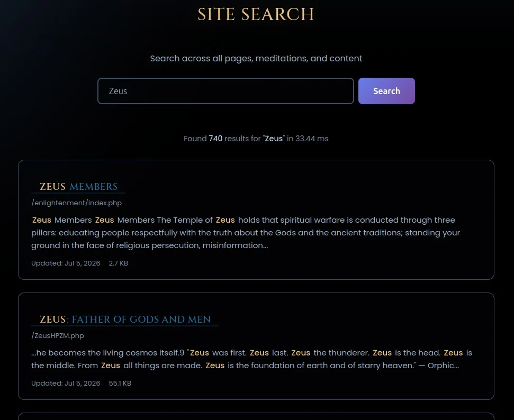Click the 'Updated: Jul 5, 2026' text with 55.1 KB
This screenshot has height=420, width=514.
(x=66, y=383)
